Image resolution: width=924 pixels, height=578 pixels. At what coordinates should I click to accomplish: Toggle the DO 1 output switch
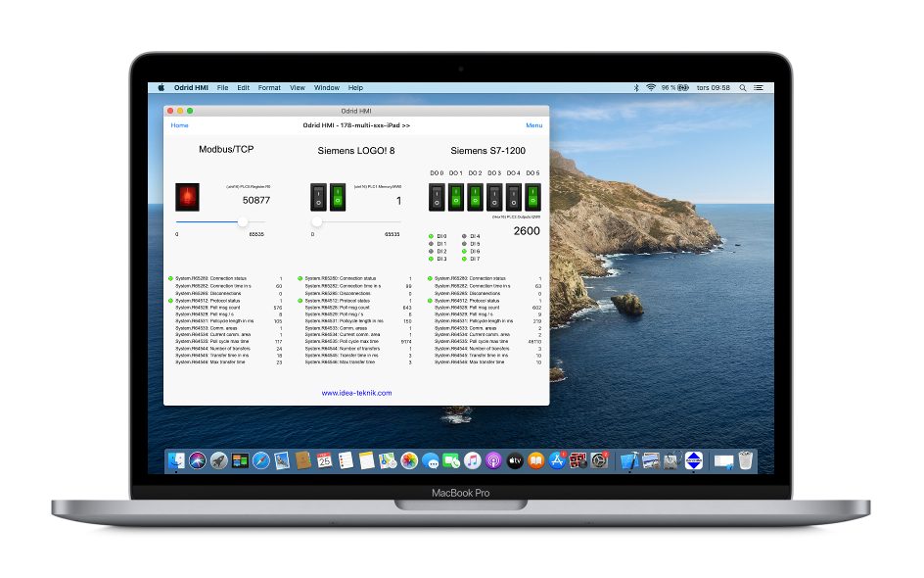click(456, 198)
